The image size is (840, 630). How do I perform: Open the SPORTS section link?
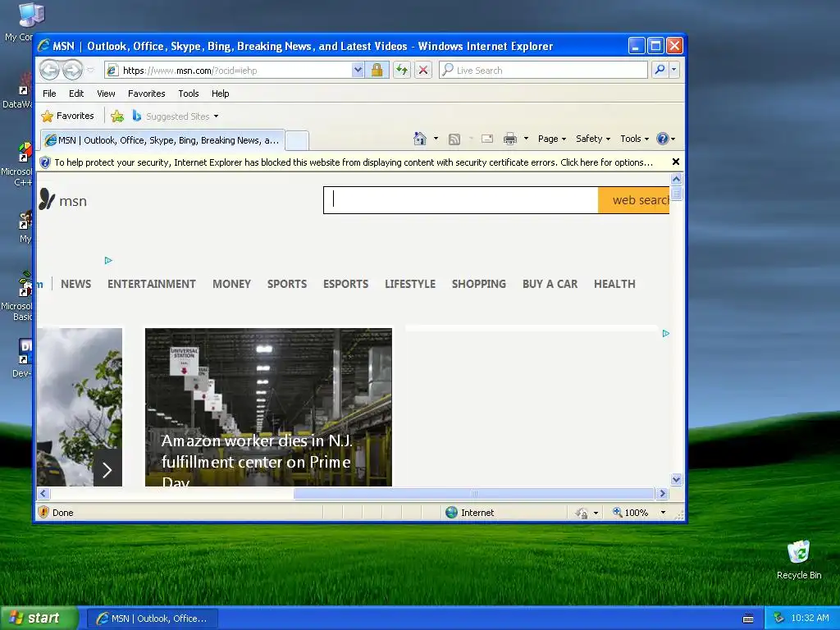pos(287,284)
